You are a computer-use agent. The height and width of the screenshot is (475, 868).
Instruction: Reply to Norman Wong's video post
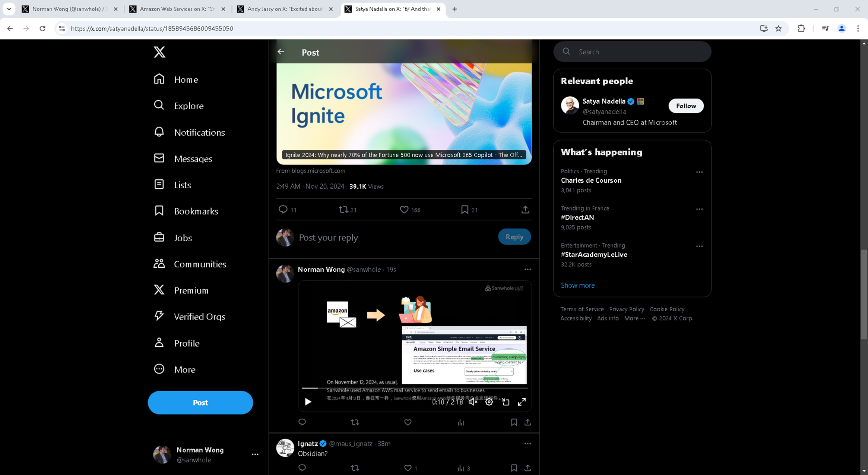(302, 422)
